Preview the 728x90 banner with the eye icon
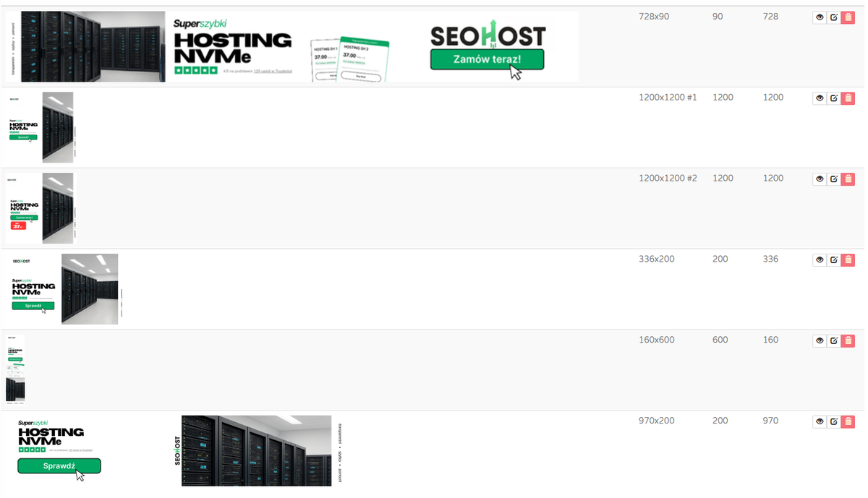The width and height of the screenshot is (868, 498). [x=820, y=17]
